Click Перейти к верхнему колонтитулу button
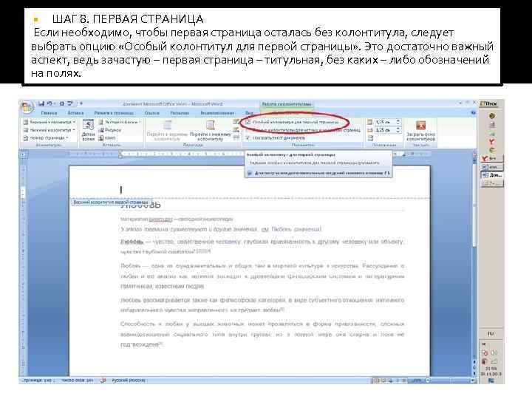This screenshot has height=399, width=532. [x=167, y=130]
